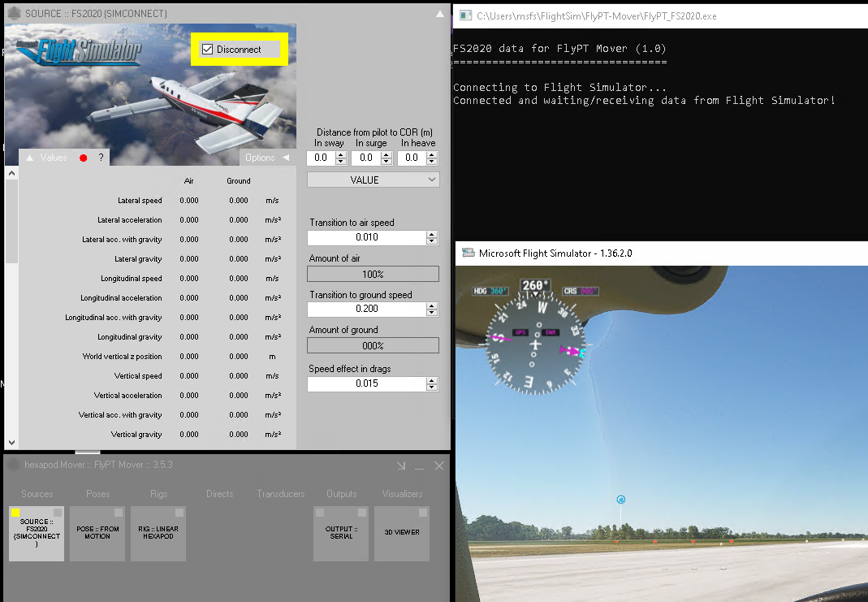Screen dimensions: 868x602
Task: Click the OUTPUT :: SERIAL module tile
Action: pos(341,534)
